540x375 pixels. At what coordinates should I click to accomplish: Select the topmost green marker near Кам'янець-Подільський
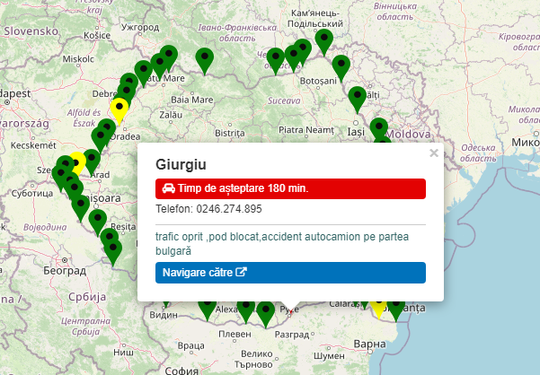[324, 41]
